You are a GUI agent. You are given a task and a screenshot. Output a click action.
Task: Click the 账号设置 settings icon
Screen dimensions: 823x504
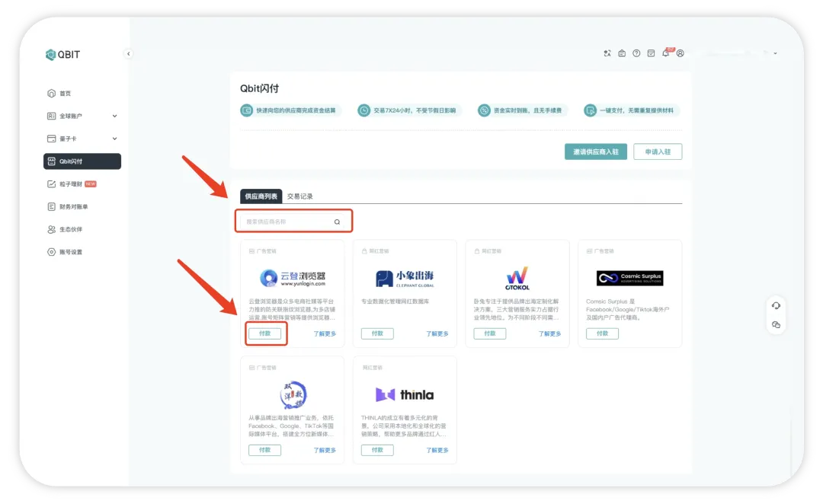click(52, 252)
